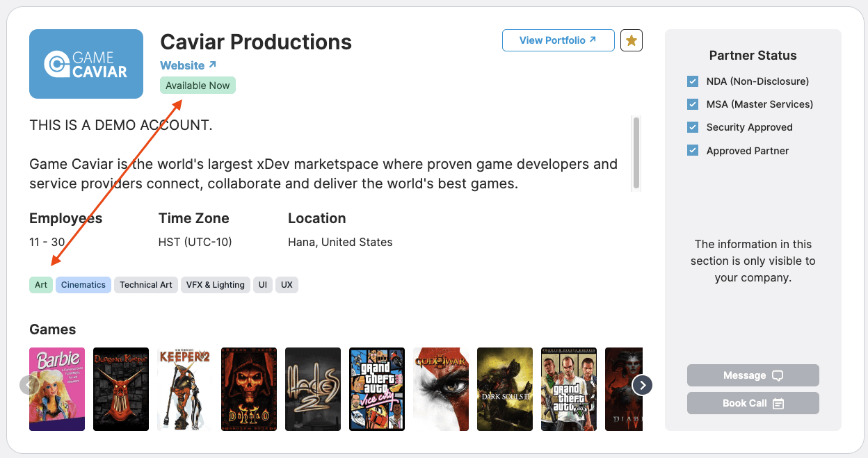The width and height of the screenshot is (868, 458).
Task: Toggle the MSA (Master Services) checkbox
Action: (x=692, y=104)
